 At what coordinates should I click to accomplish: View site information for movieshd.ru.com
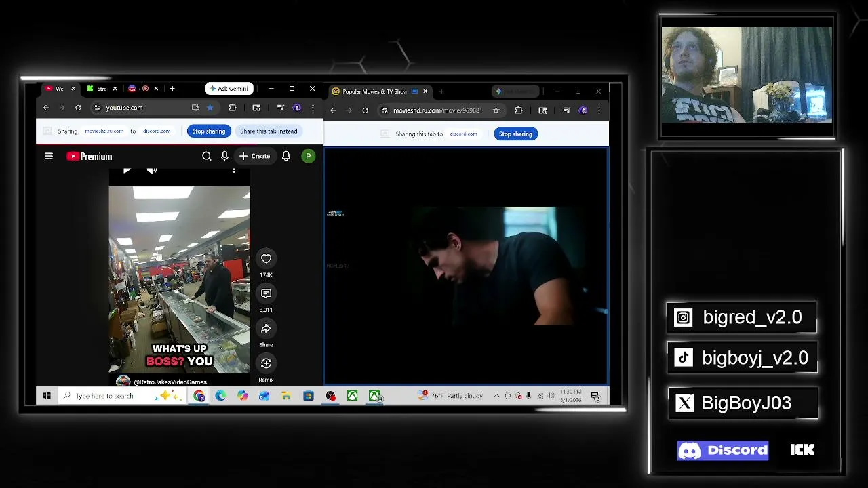click(x=384, y=110)
